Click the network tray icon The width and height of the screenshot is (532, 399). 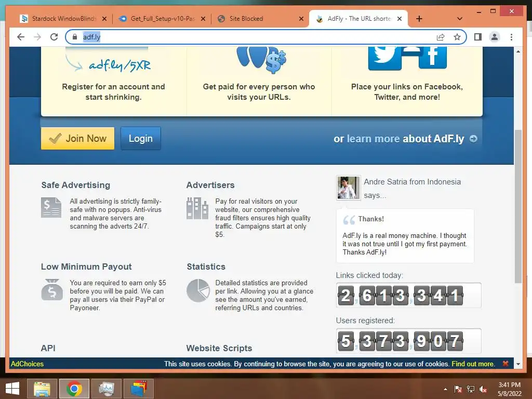point(471,389)
